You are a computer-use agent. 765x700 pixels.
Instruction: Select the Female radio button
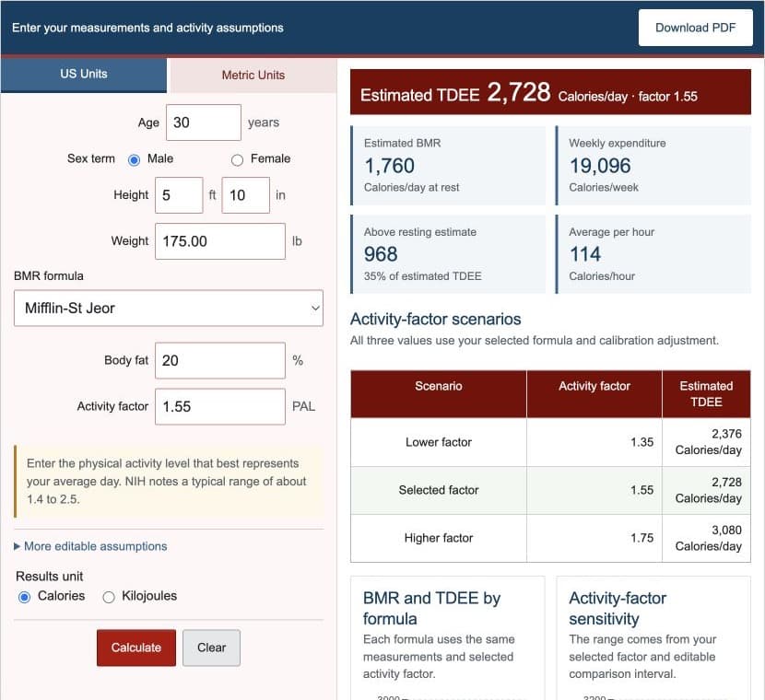point(237,159)
